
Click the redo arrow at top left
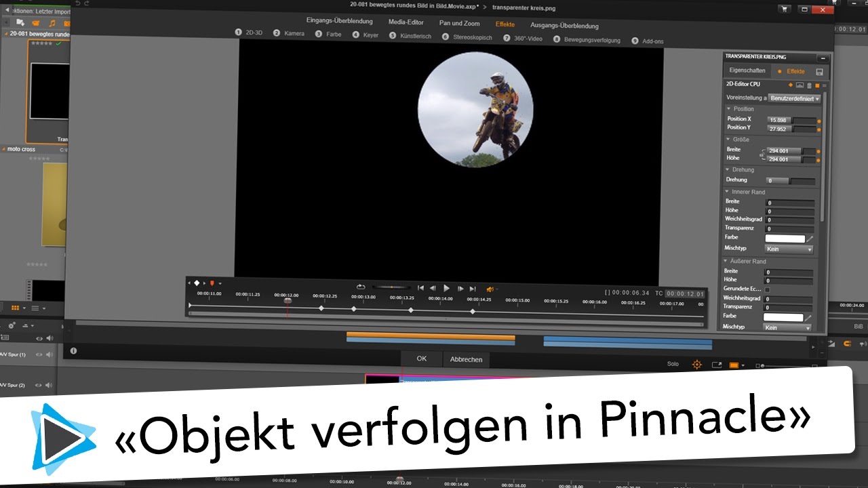pos(87,4)
